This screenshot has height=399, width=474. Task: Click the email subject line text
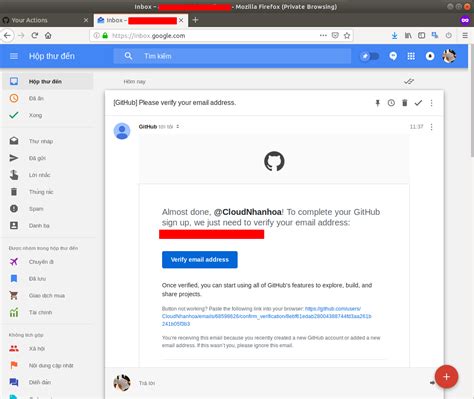174,103
